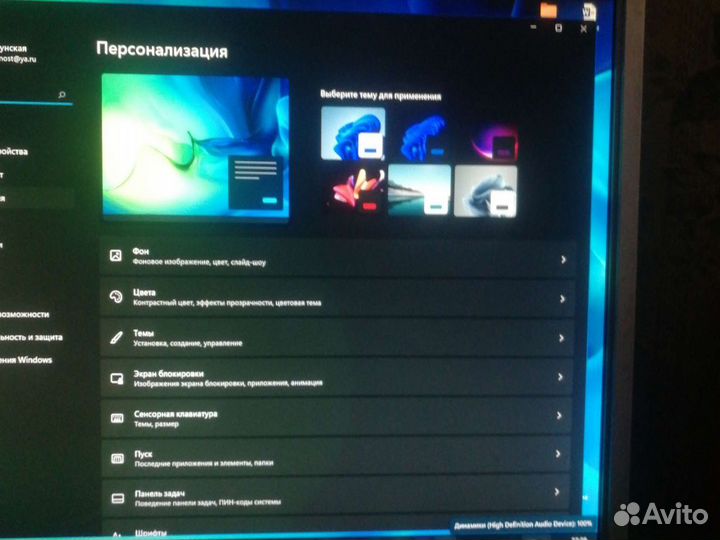Open the Сенсорная клавиатура settings row
The image size is (720, 540).
click(x=337, y=417)
